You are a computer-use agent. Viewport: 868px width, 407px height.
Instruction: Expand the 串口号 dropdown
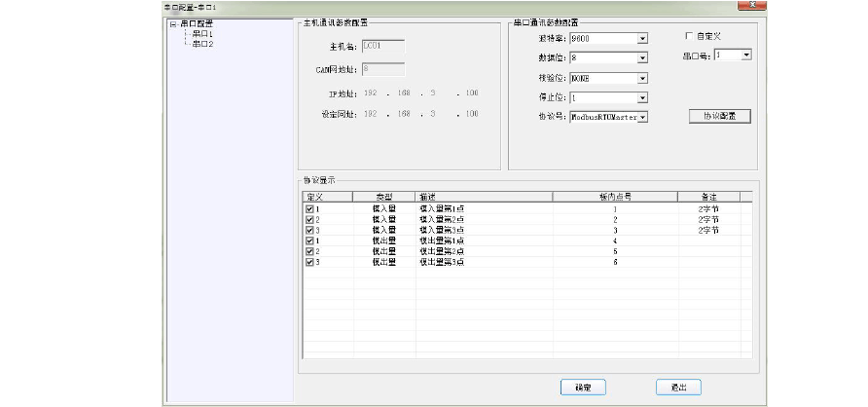(746, 55)
